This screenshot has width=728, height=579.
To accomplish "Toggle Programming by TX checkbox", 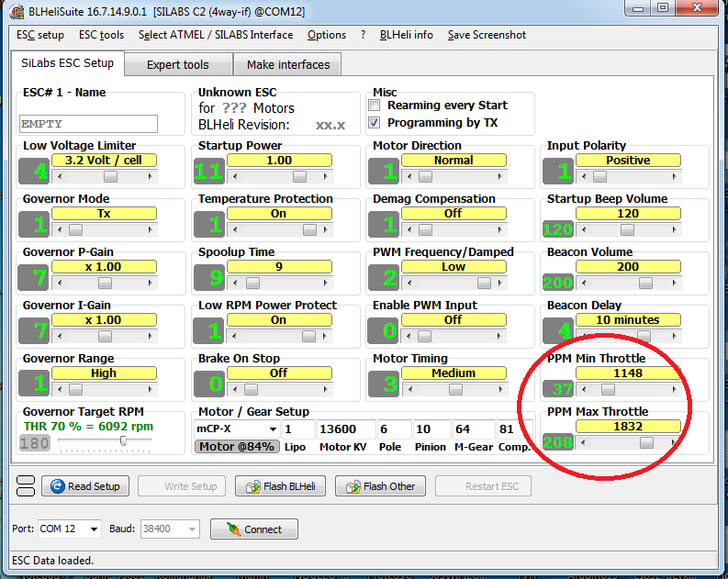I will [375, 122].
